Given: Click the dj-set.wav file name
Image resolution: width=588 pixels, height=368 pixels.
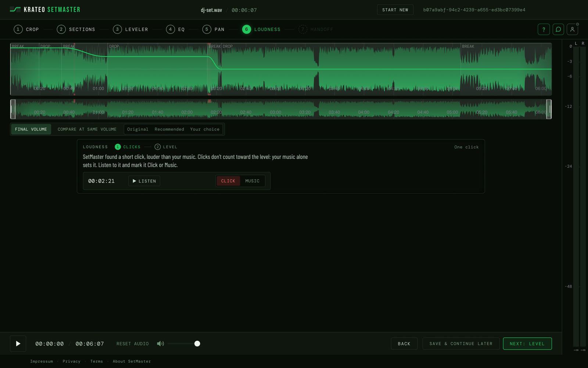Looking at the screenshot, I should click(x=211, y=10).
